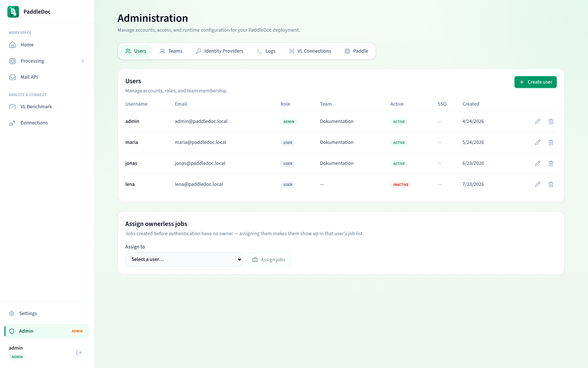Open Mail API in the sidebar
Screen dimensions: 588x368
pyautogui.click(x=47, y=77)
